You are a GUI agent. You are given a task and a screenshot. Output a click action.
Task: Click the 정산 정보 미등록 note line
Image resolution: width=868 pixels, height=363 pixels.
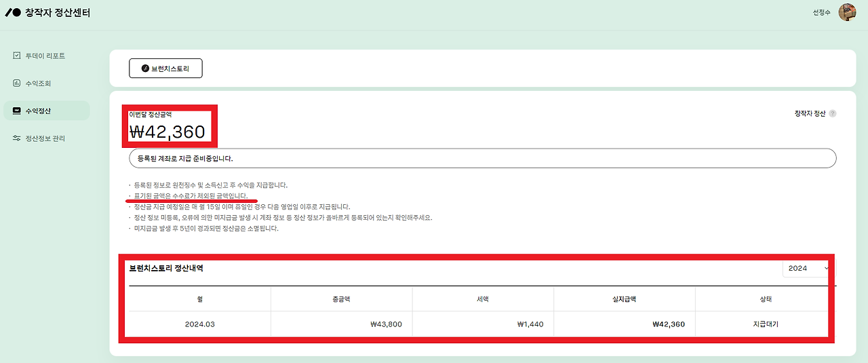click(283, 218)
